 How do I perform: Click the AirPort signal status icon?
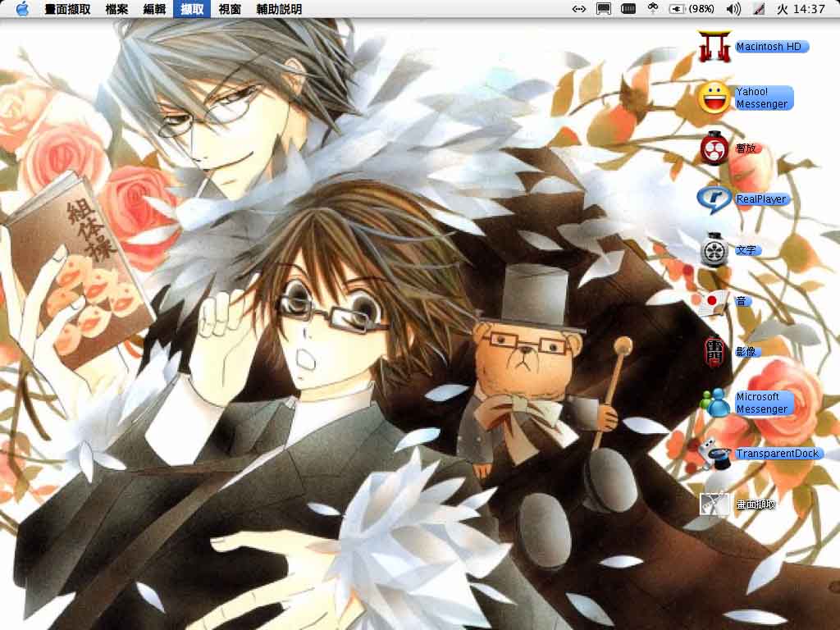(652, 8)
